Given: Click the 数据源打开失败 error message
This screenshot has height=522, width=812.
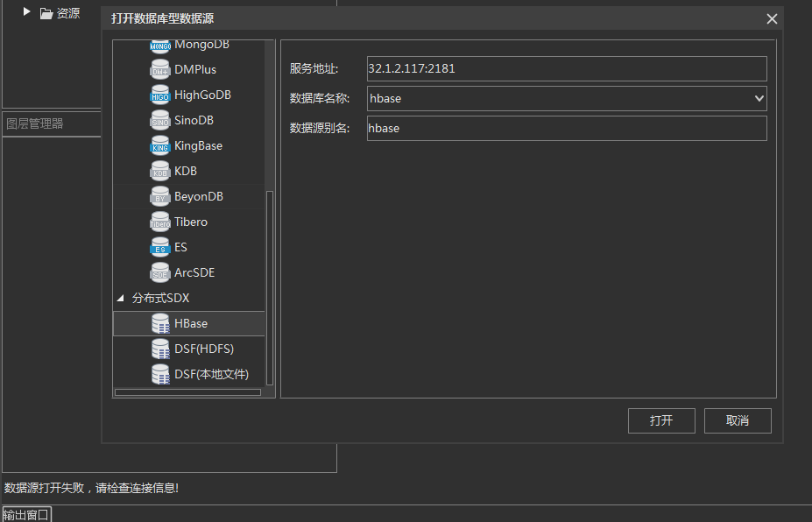Looking at the screenshot, I should [92, 488].
